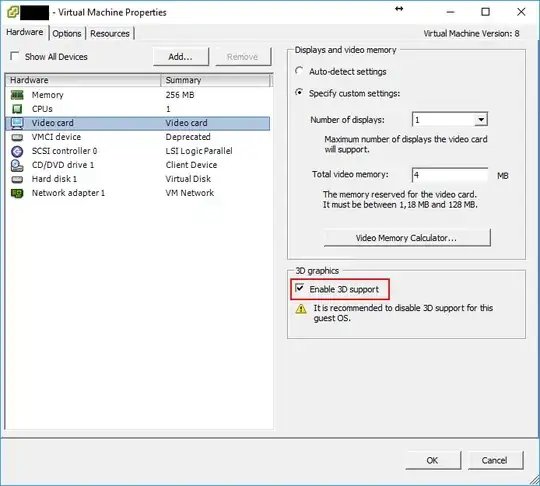Click the yellow warning triangle icon
This screenshot has width=540, height=486.
click(x=301, y=309)
